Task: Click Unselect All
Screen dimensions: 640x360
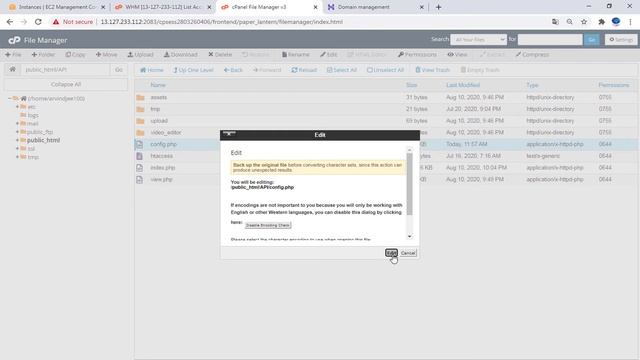Action: 385,70
